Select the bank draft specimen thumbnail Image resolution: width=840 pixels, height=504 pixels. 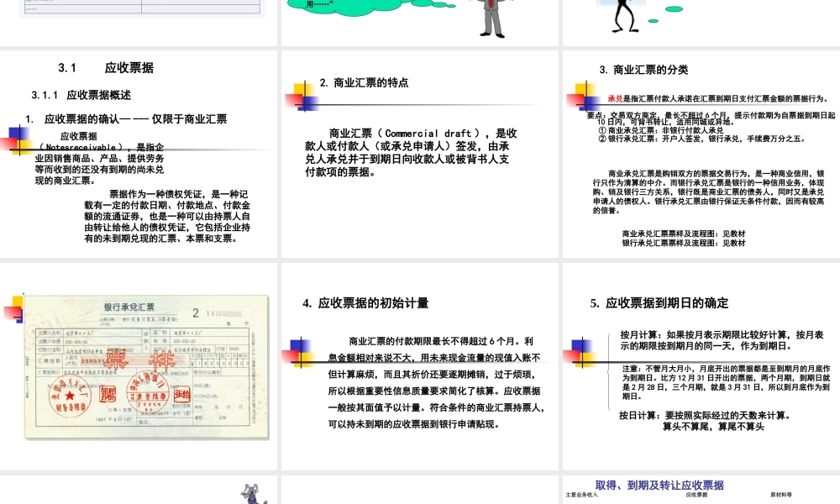click(139, 365)
